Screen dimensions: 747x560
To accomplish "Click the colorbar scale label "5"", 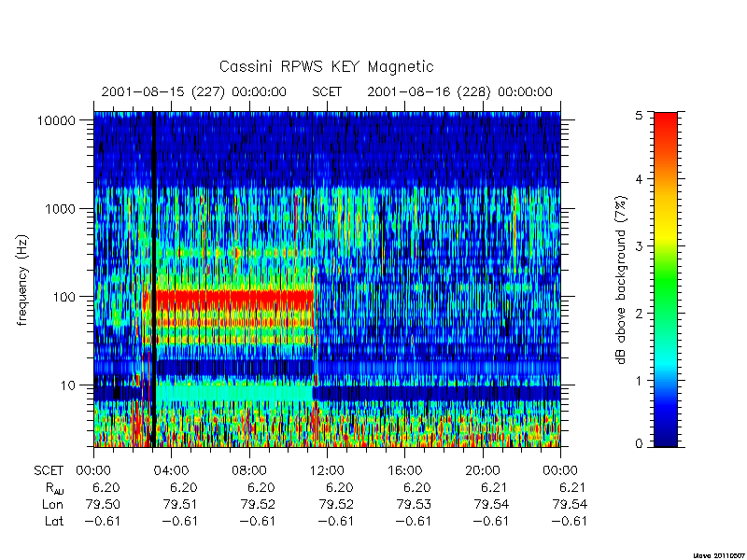I will point(639,115).
